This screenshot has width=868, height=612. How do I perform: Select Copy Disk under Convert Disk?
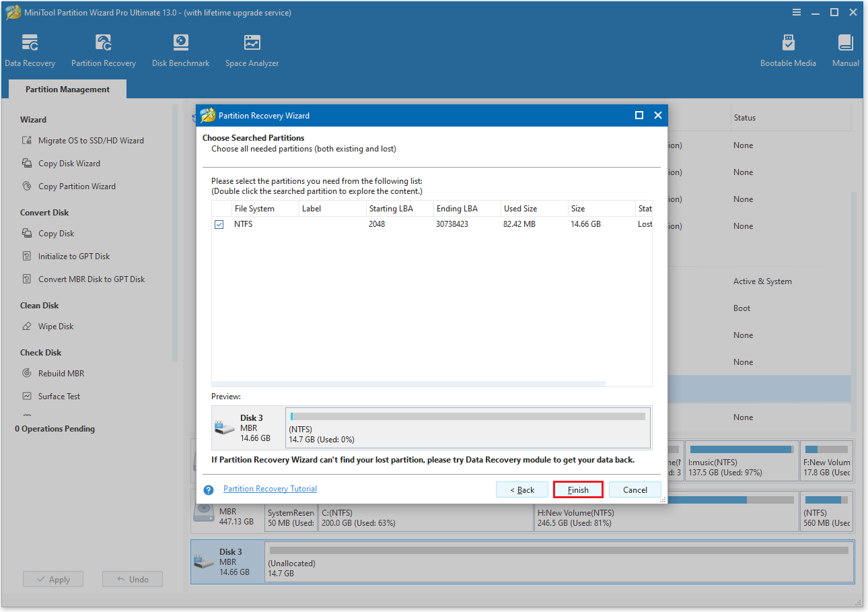[x=57, y=234]
